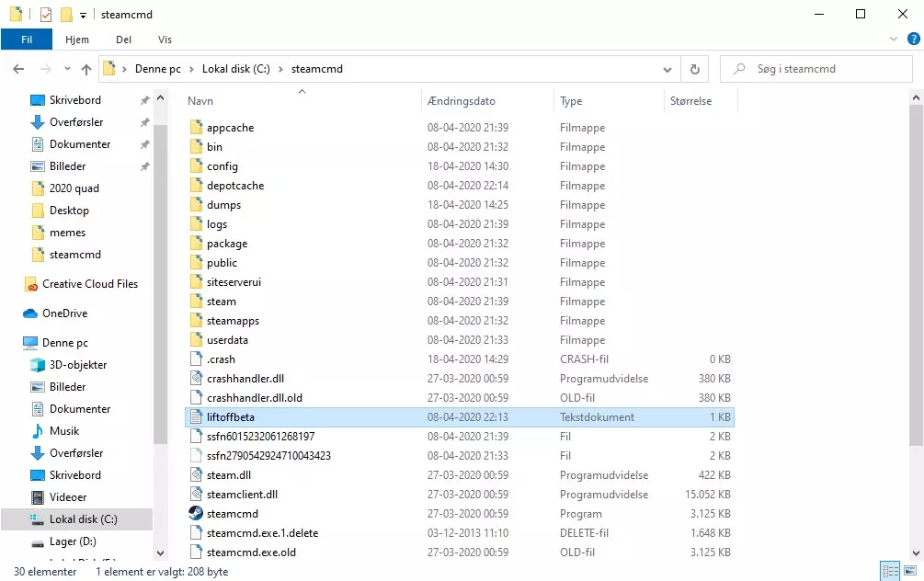Image resolution: width=924 pixels, height=581 pixels.
Task: Open the Fil menu
Action: 27,40
